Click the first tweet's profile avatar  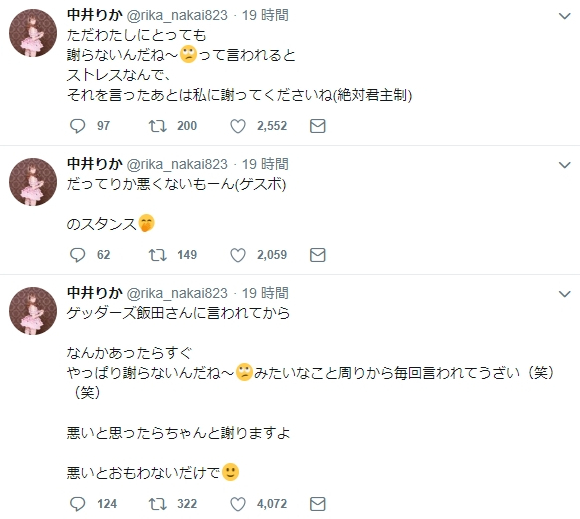(33, 33)
